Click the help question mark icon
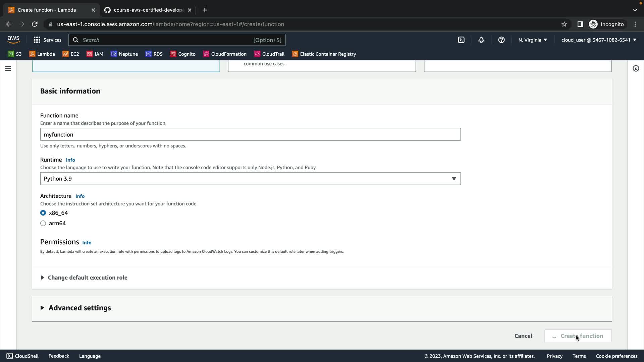This screenshot has width=644, height=362. tap(501, 40)
